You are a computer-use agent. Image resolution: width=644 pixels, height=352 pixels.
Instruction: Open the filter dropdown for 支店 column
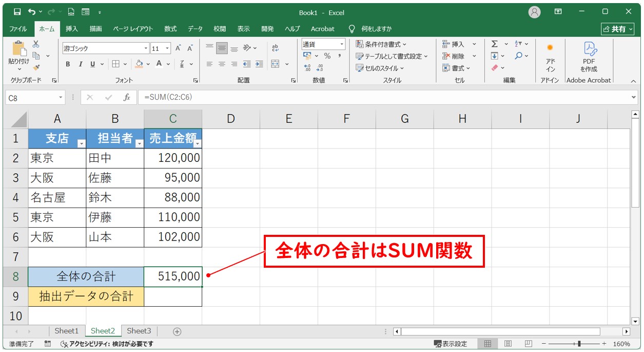tap(81, 144)
